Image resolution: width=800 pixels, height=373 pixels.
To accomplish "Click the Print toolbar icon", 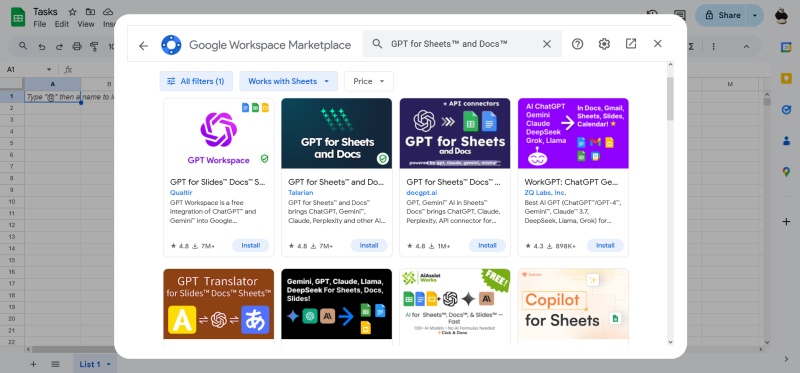I will pos(77,46).
